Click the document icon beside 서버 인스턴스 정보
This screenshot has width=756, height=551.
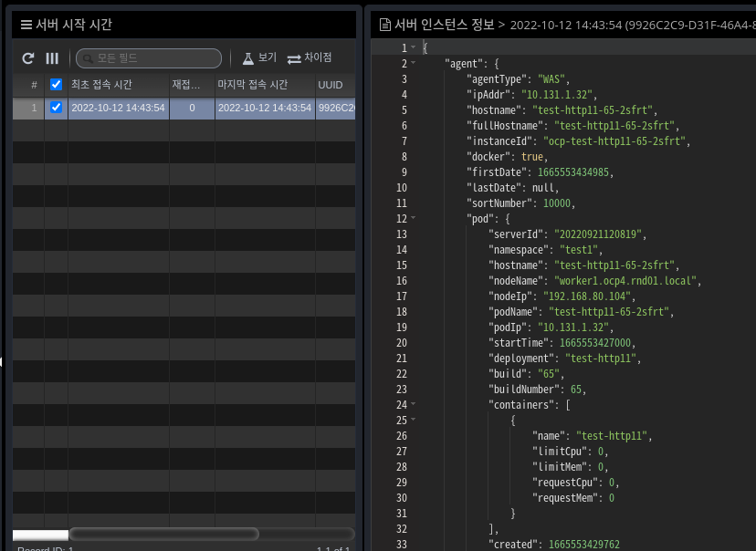coord(385,25)
